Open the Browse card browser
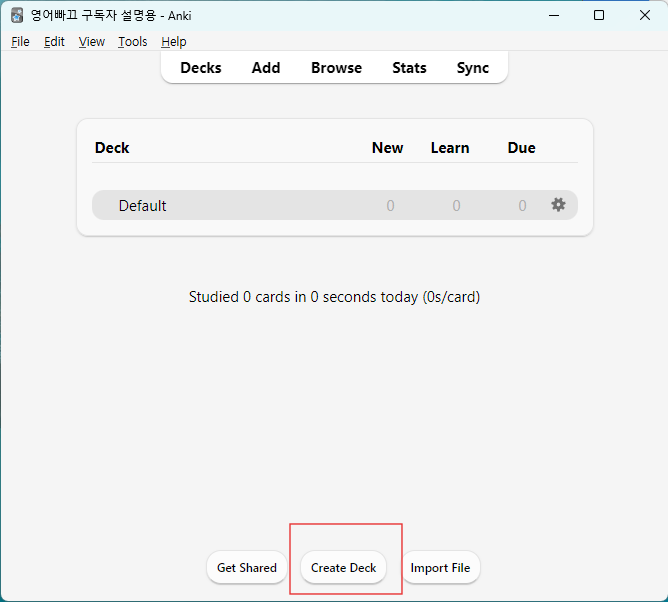The height and width of the screenshot is (602, 668). tap(336, 68)
